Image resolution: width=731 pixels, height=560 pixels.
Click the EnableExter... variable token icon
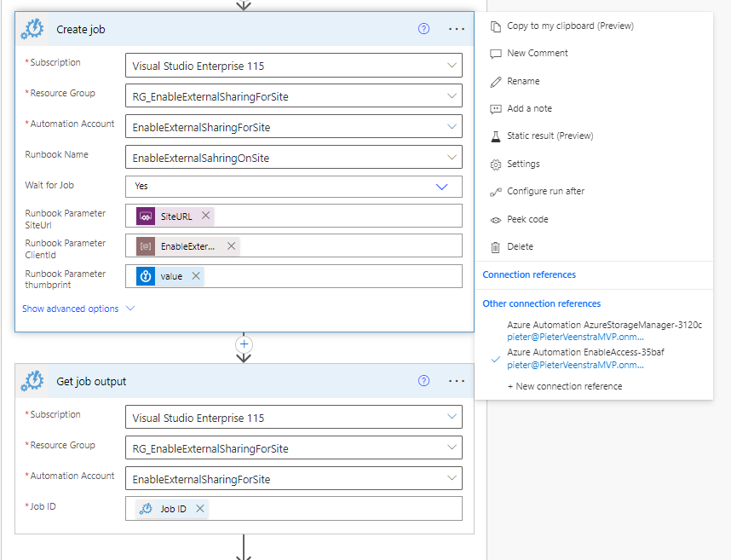[x=146, y=246]
